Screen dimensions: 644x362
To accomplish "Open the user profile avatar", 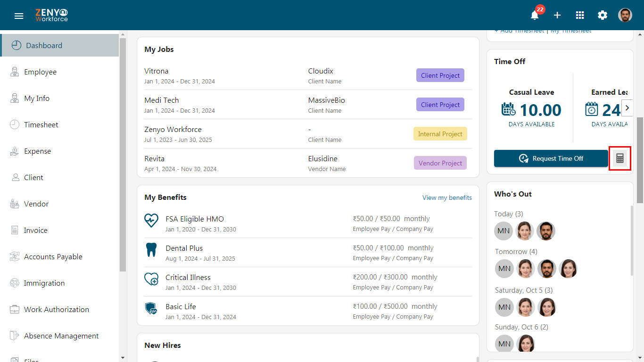I will tap(625, 15).
